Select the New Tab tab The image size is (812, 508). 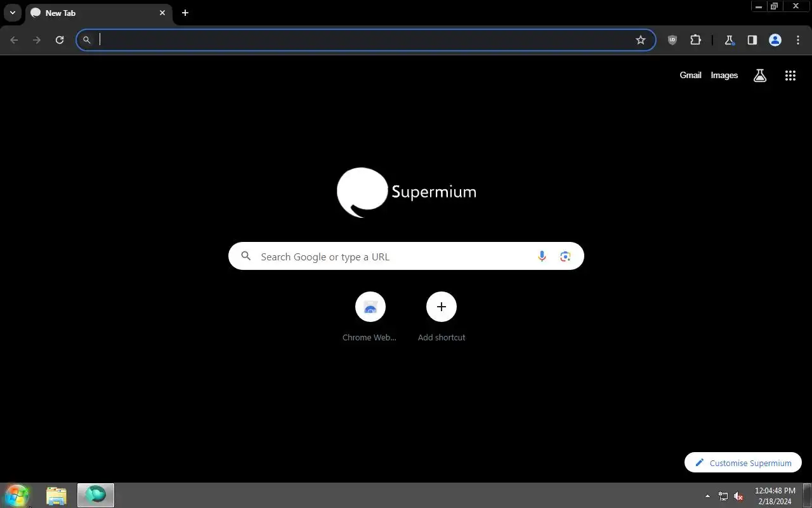click(x=98, y=13)
